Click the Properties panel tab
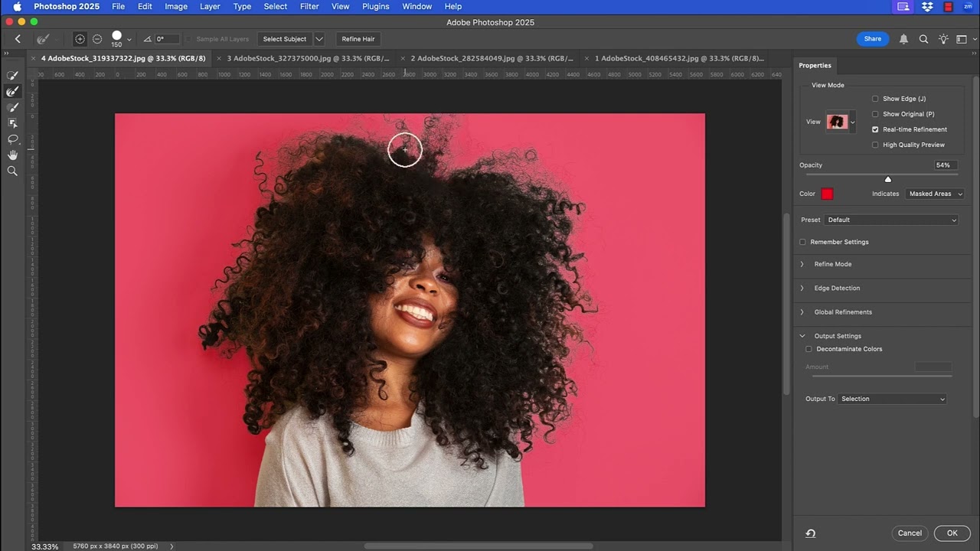The image size is (980, 551). pos(815,66)
